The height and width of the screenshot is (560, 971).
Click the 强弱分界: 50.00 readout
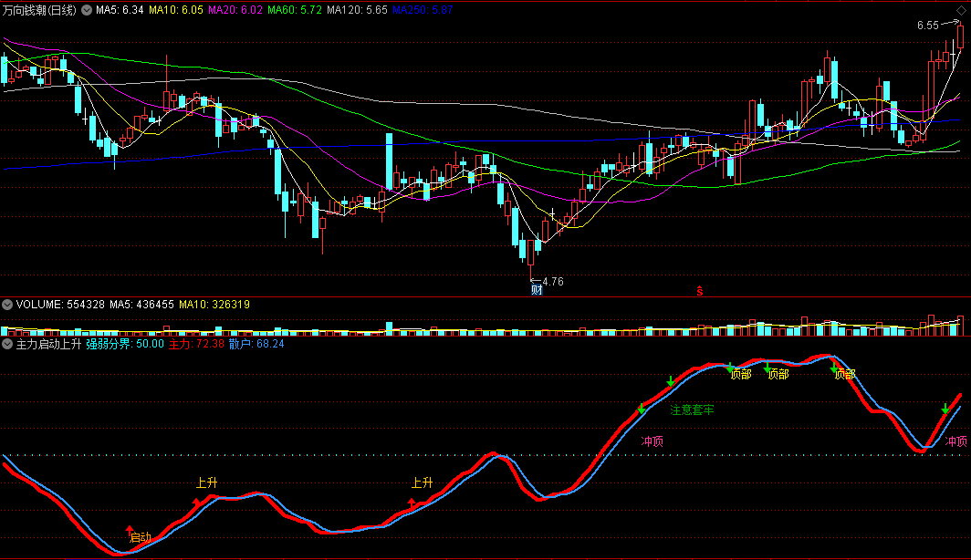click(125, 344)
